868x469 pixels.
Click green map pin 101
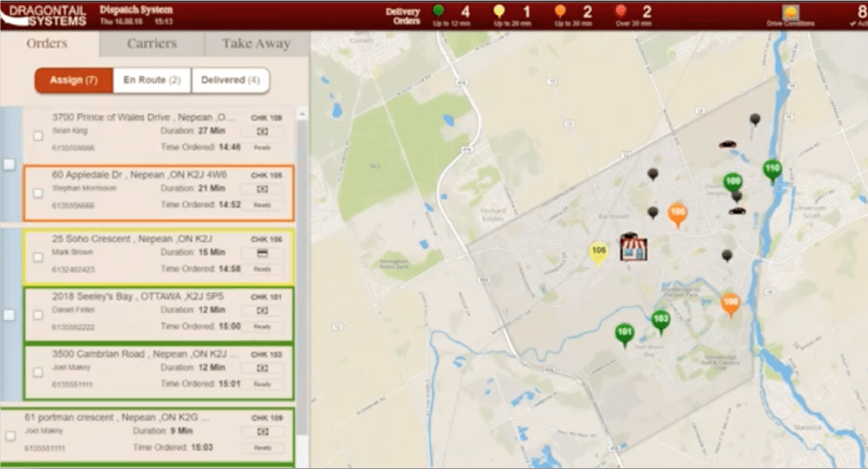point(625,333)
